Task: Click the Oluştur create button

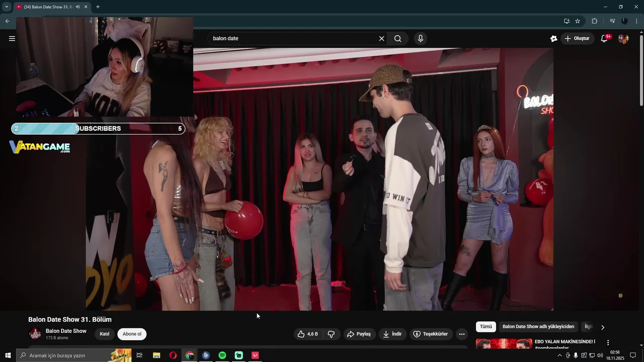Action: 577,38
